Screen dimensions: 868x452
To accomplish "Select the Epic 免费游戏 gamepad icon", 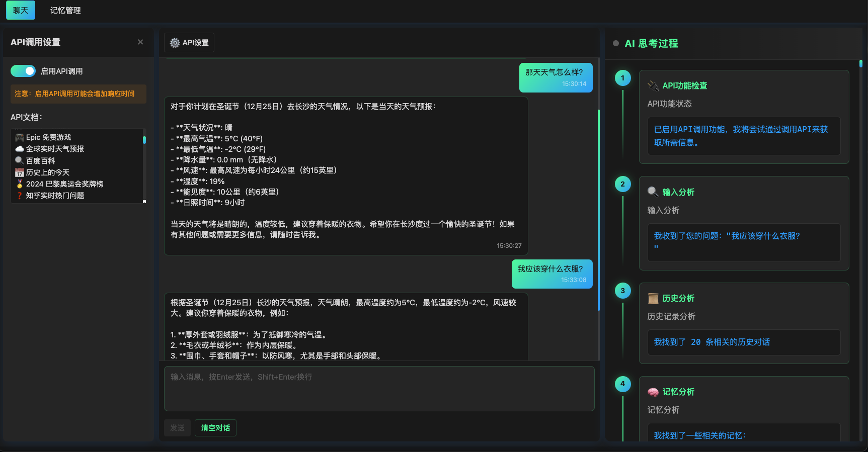I will (x=20, y=137).
